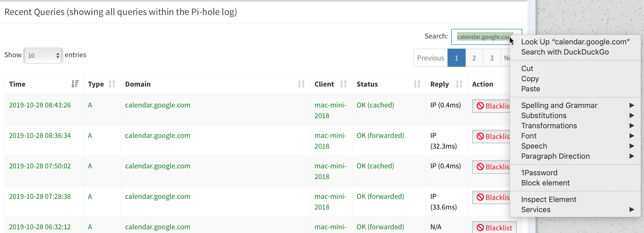
Task: Sort table by Status column icon
Action: coord(417,84)
